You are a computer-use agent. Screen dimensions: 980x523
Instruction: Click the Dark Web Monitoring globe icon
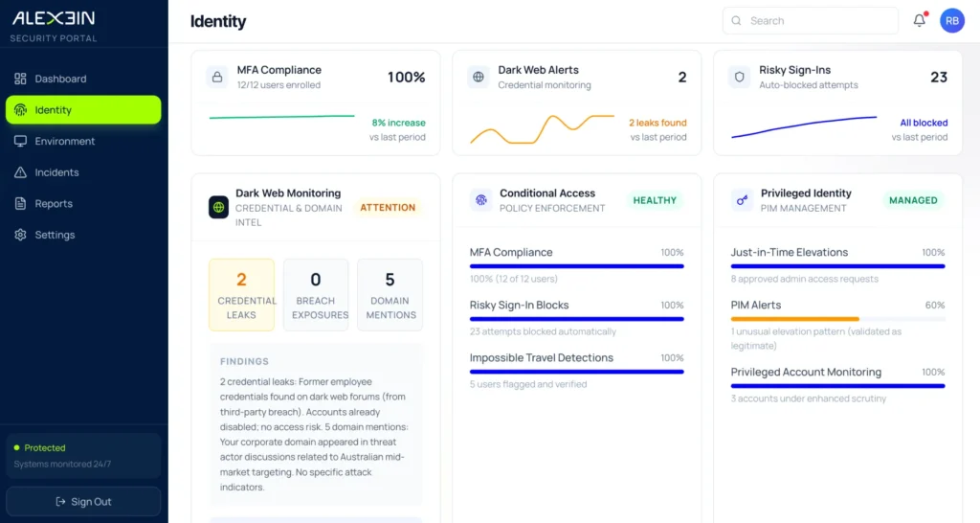tap(218, 207)
